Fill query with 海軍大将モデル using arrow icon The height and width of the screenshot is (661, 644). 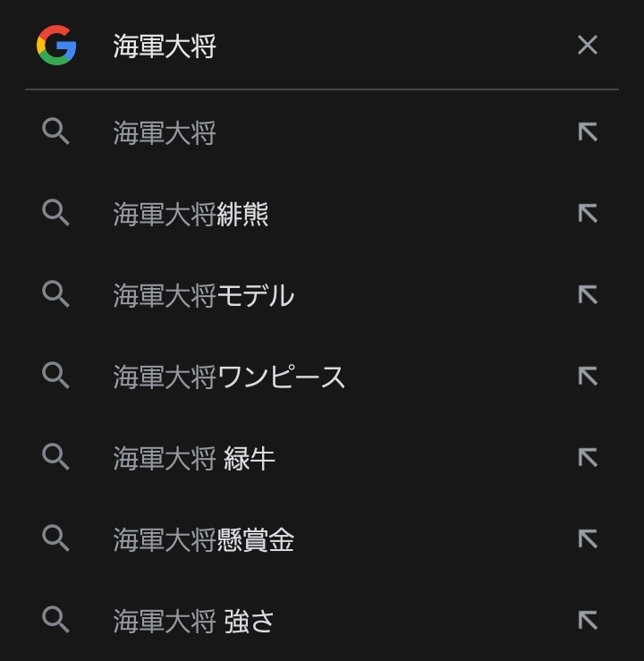click(x=587, y=295)
